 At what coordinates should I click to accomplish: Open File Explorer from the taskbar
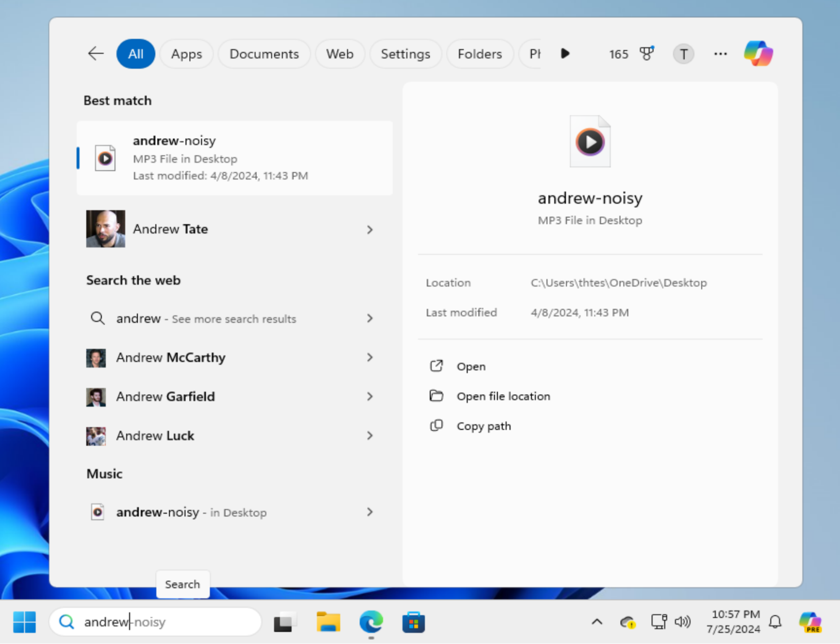(328, 622)
